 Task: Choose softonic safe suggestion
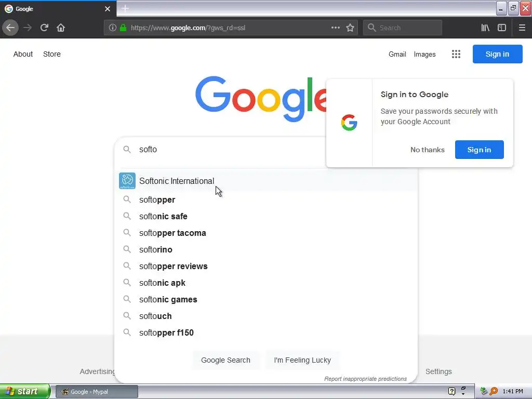point(266,216)
